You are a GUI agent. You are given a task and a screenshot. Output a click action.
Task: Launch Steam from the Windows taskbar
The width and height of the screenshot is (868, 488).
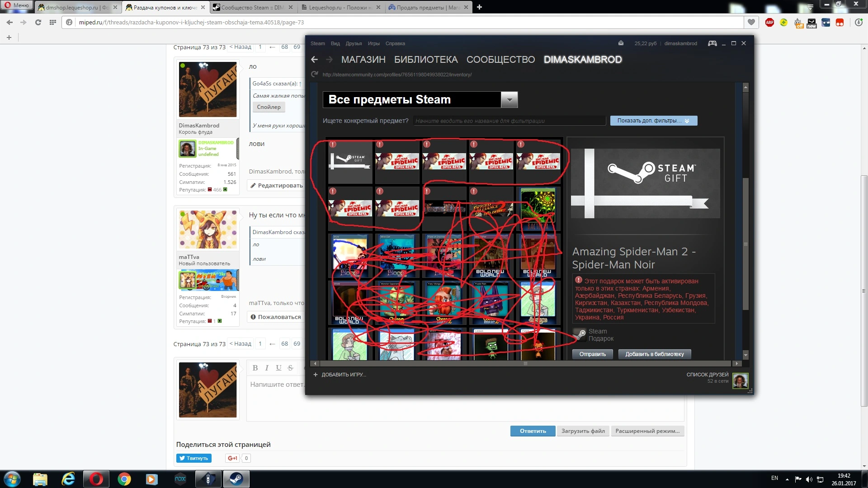pos(236,479)
